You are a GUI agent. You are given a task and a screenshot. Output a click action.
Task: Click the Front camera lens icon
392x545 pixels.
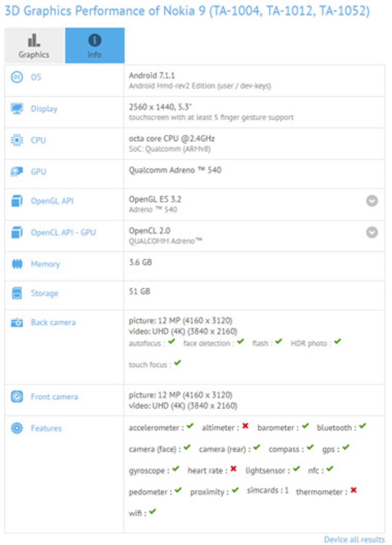coord(17,396)
